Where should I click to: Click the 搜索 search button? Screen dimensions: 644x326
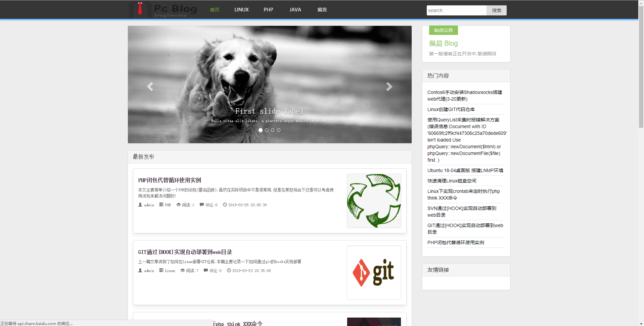pos(497,10)
